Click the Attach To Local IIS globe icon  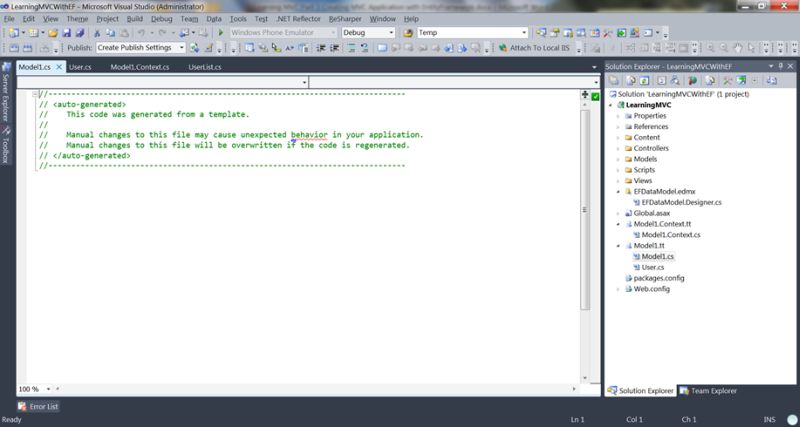click(503, 47)
